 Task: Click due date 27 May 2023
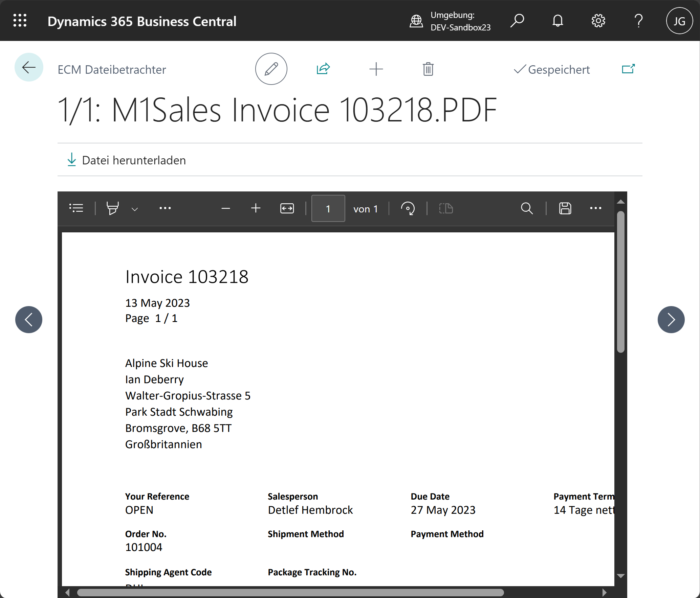click(443, 510)
